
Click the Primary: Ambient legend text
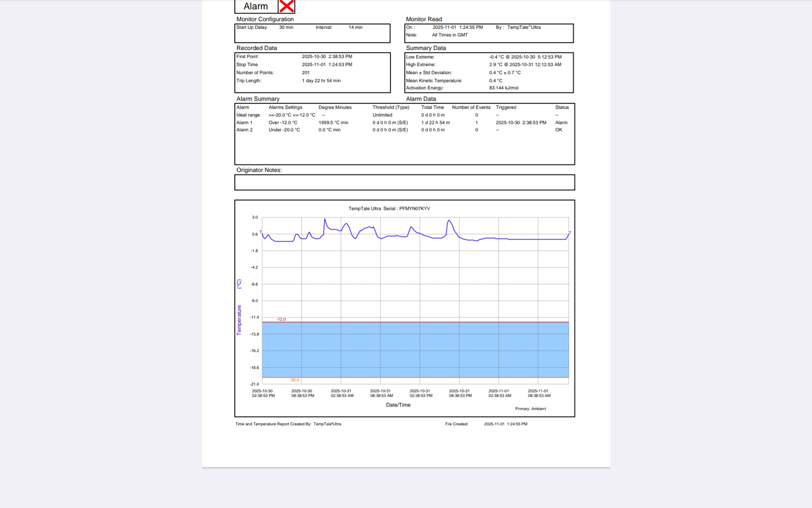click(x=530, y=409)
